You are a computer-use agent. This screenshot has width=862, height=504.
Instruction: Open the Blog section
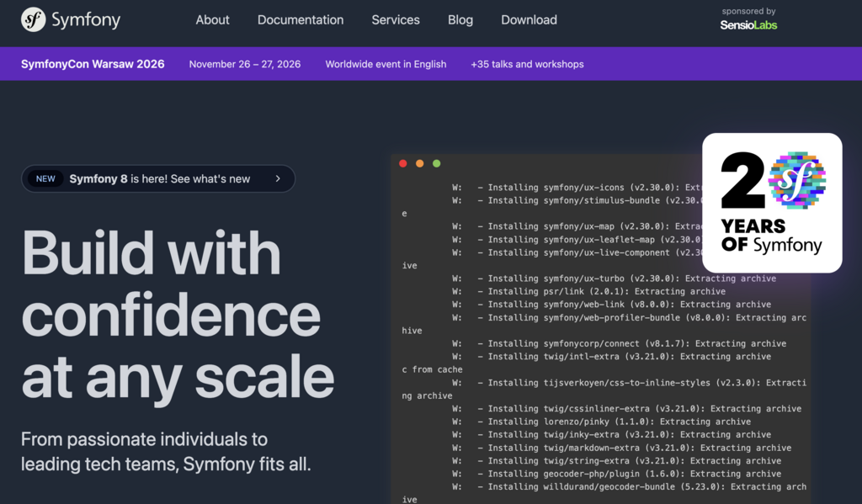(460, 19)
